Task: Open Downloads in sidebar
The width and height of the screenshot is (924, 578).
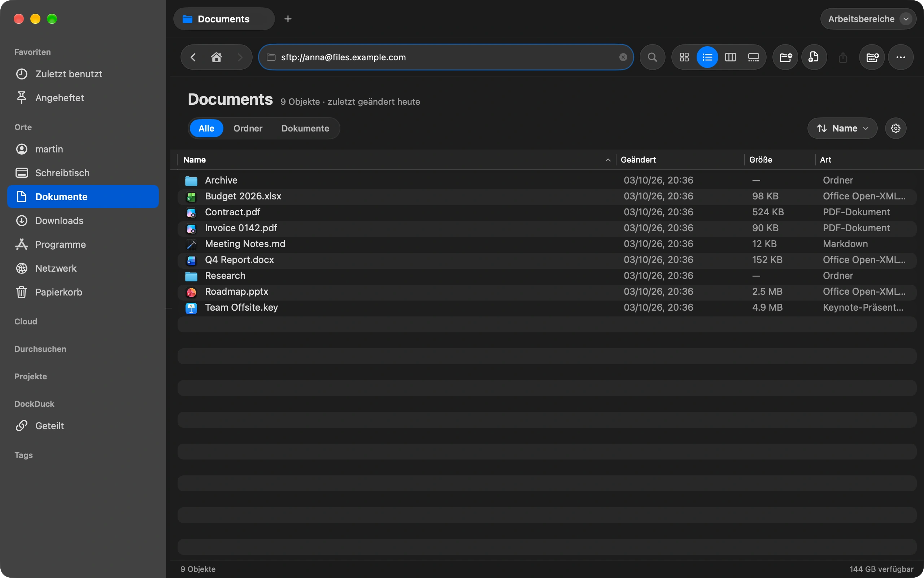Action: (83, 221)
